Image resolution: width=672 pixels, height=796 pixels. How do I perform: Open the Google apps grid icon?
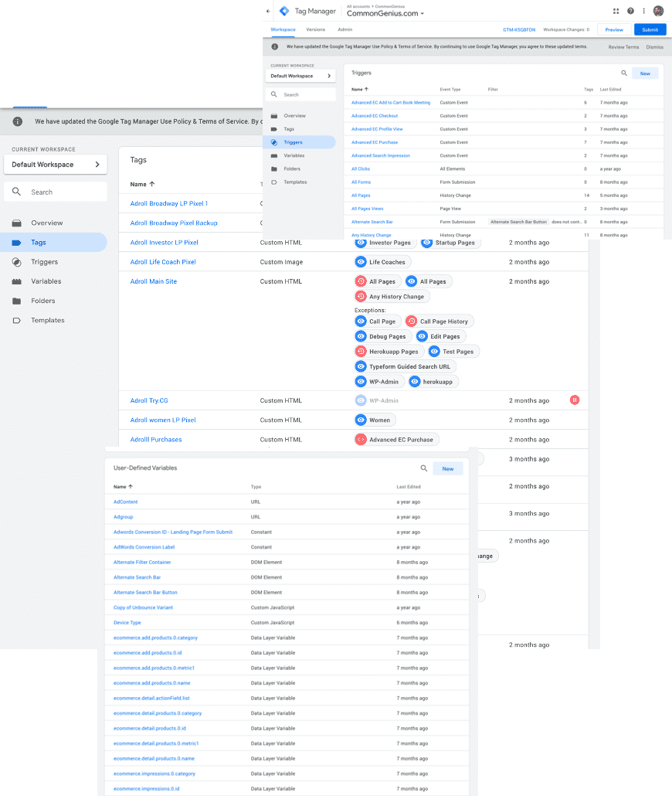pos(616,11)
